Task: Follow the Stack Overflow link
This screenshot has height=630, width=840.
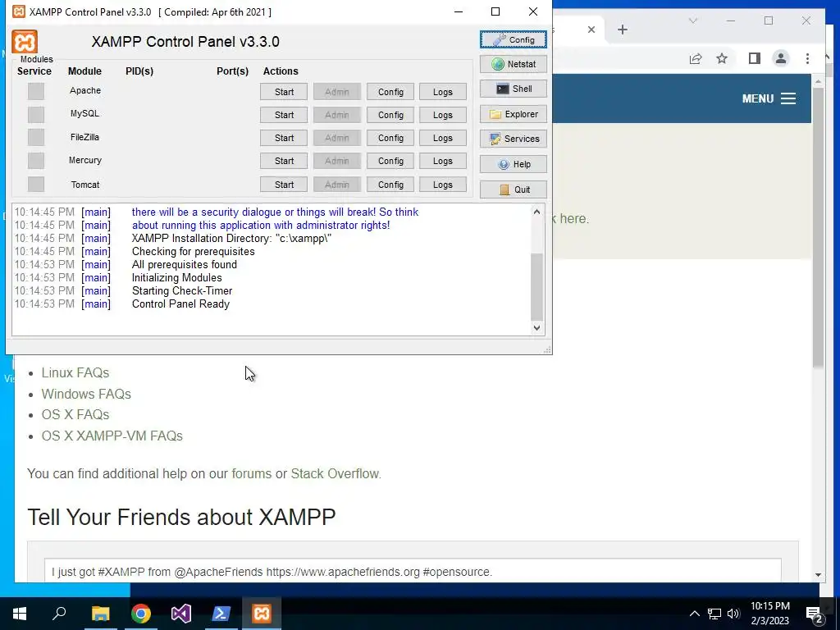Action: pos(335,473)
